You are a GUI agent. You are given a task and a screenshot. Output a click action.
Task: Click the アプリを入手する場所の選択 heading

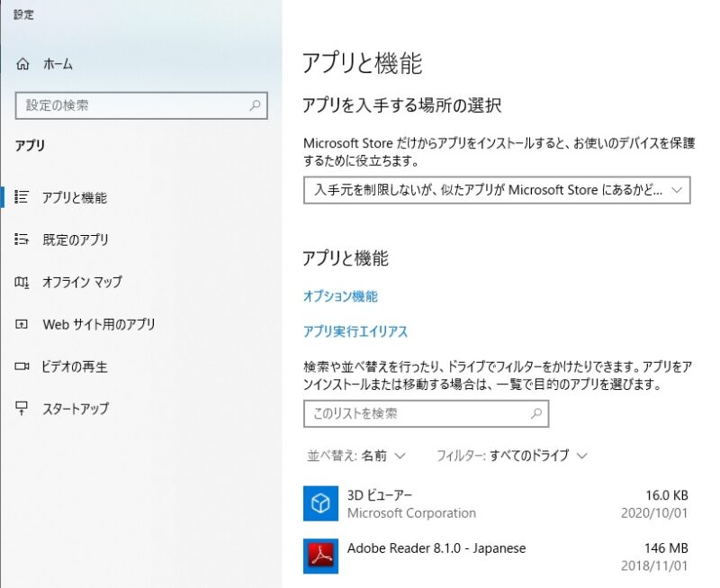coord(401,105)
